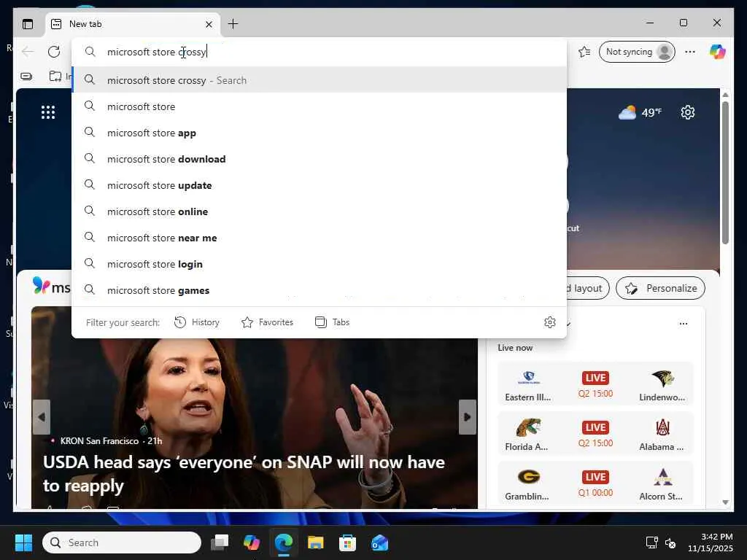The image size is (747, 560).
Task: Click the KRON San Francisco source label
Action: tap(99, 441)
